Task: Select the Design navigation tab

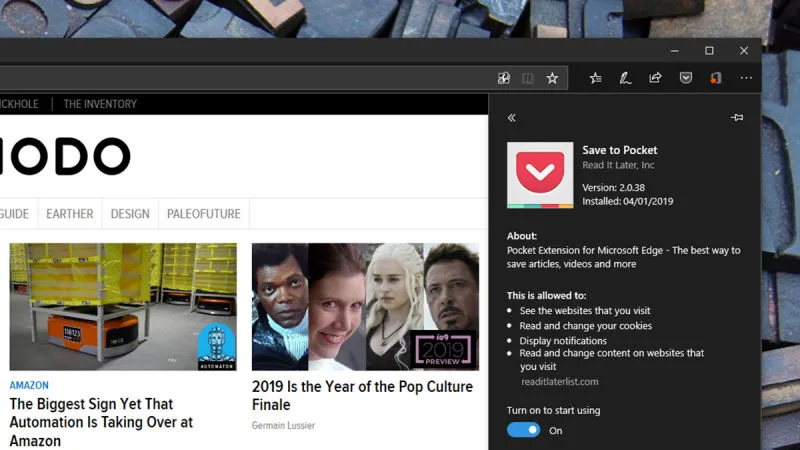Action: (x=130, y=214)
